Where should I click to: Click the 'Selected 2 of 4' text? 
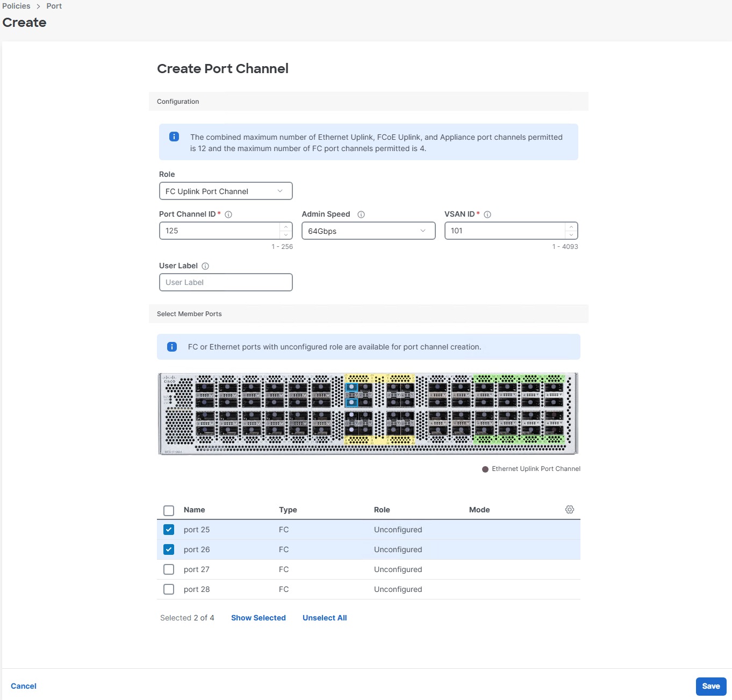[187, 618]
